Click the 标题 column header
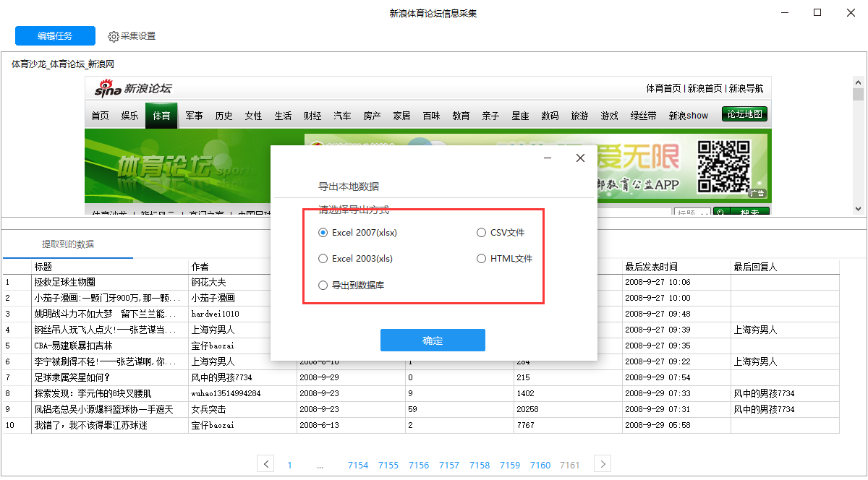This screenshot has width=868, height=480. (110, 267)
